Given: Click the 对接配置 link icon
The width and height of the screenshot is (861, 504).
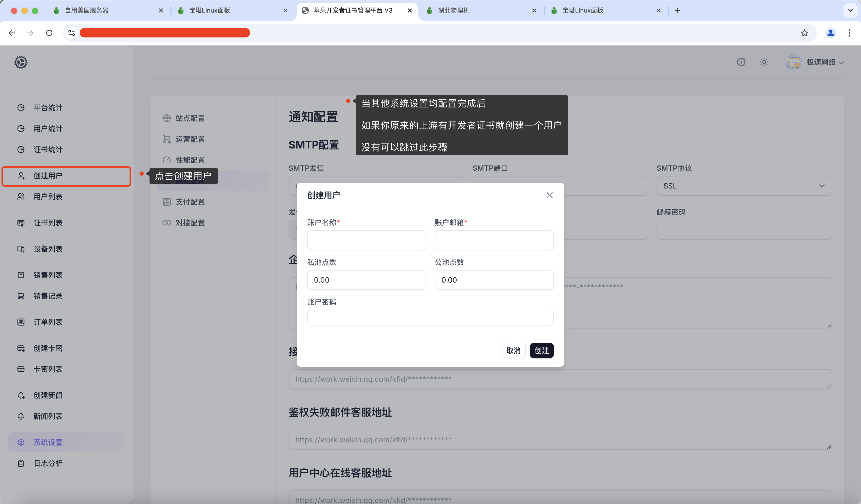Looking at the screenshot, I should click(167, 223).
